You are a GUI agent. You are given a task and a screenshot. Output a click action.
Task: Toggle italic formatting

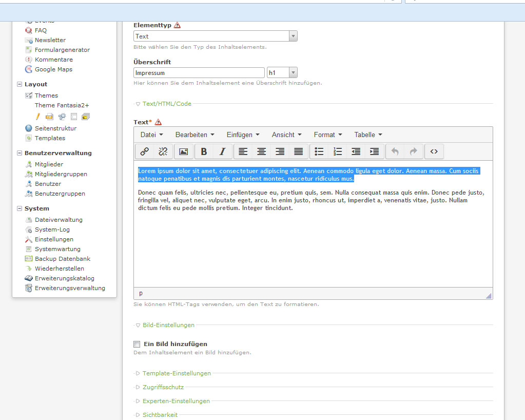[x=222, y=151]
